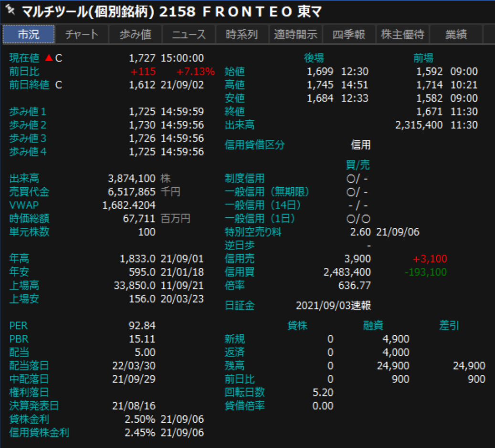Click 貸借倍率 value 0.00

[323, 406]
